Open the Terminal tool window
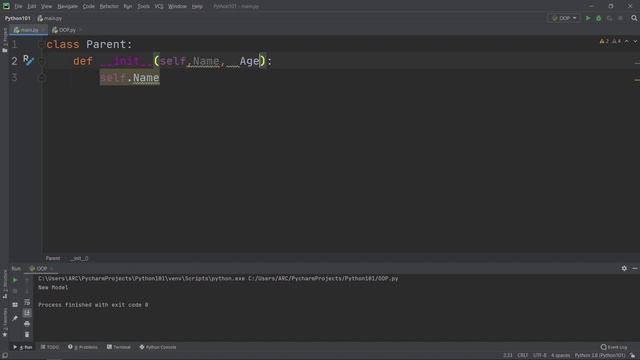This screenshot has width=640, height=360. tap(119, 347)
